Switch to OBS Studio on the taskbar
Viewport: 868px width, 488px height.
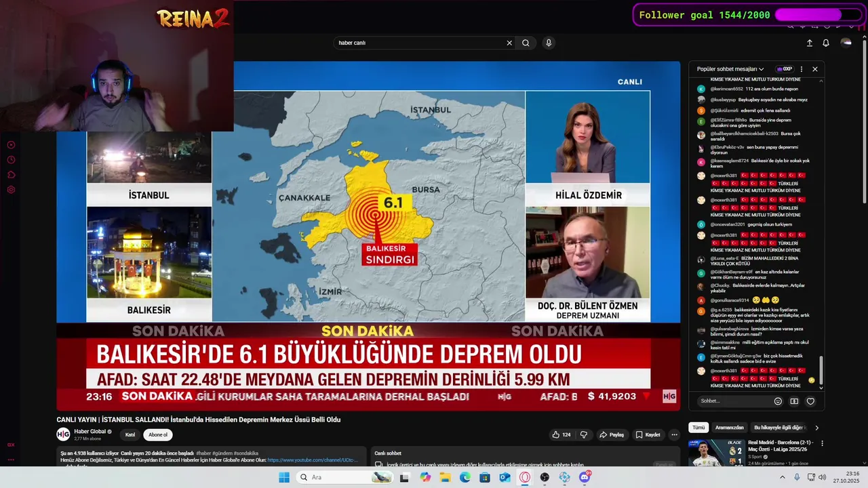tap(545, 477)
